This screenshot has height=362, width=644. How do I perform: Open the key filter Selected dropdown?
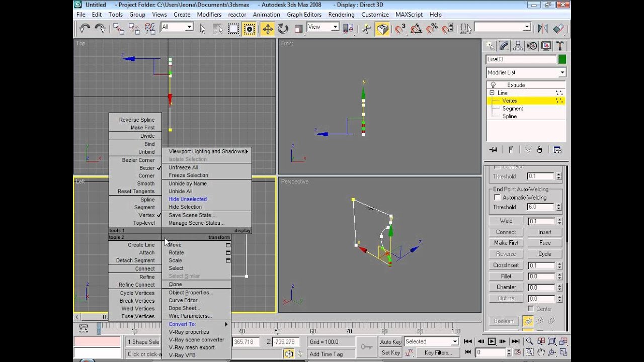(432, 342)
